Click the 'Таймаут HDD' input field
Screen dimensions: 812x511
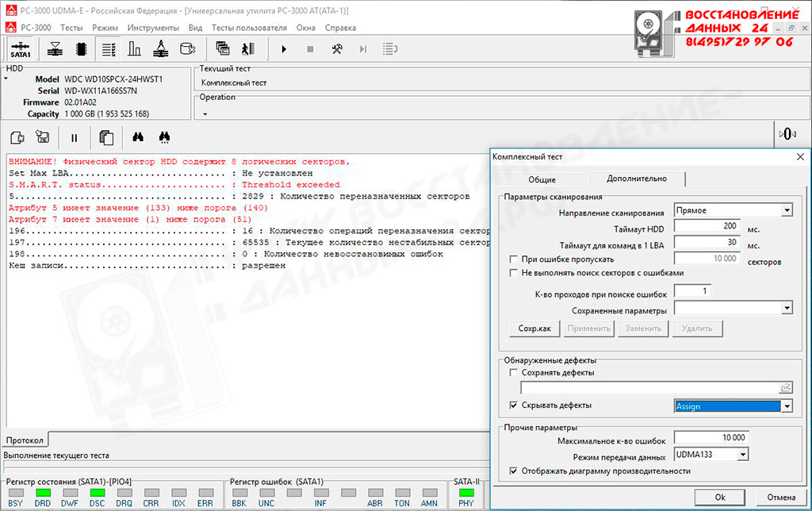pyautogui.click(x=707, y=227)
